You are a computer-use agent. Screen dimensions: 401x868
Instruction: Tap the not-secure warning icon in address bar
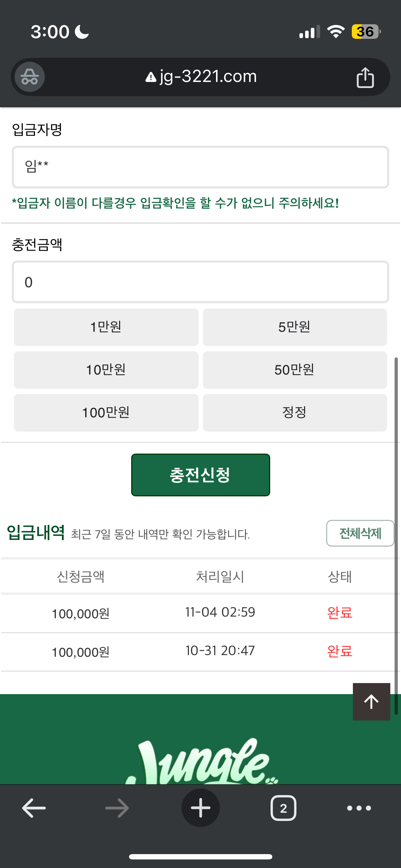pos(151,77)
